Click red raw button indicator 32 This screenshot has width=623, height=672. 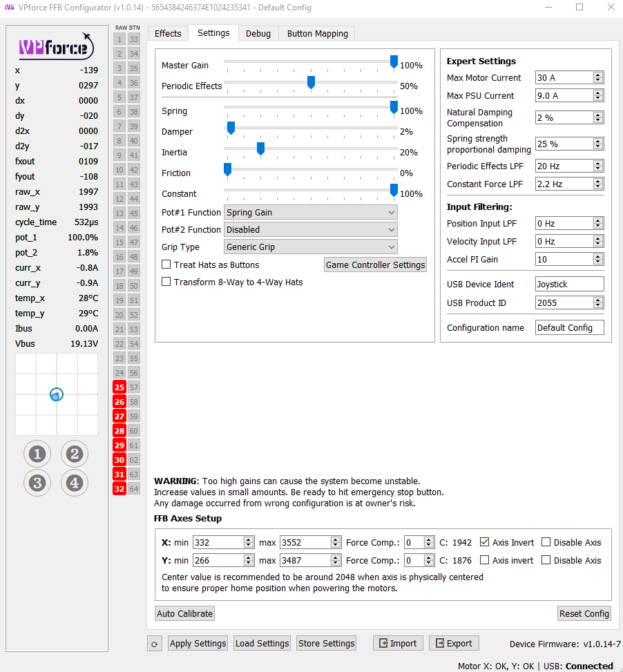(119, 489)
